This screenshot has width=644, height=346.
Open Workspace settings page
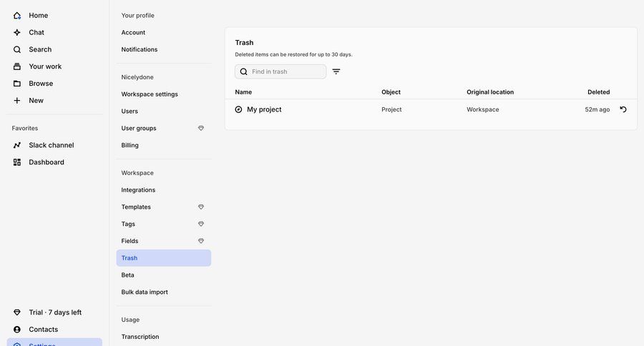point(150,94)
